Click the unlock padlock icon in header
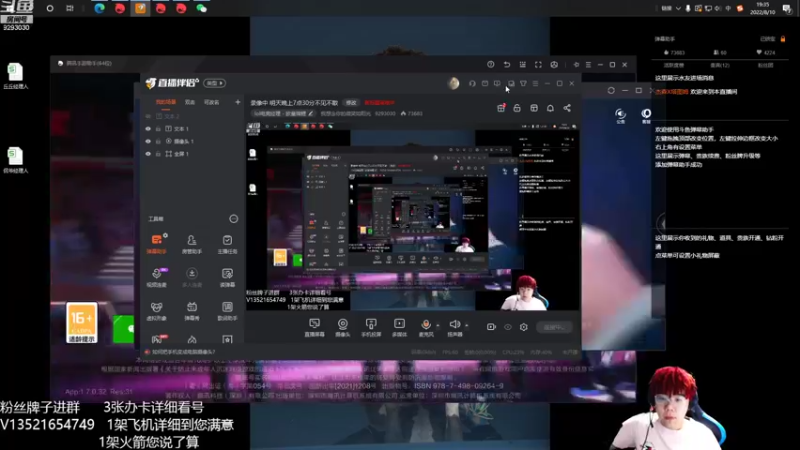The height and width of the screenshot is (450, 800). pyautogui.click(x=517, y=108)
